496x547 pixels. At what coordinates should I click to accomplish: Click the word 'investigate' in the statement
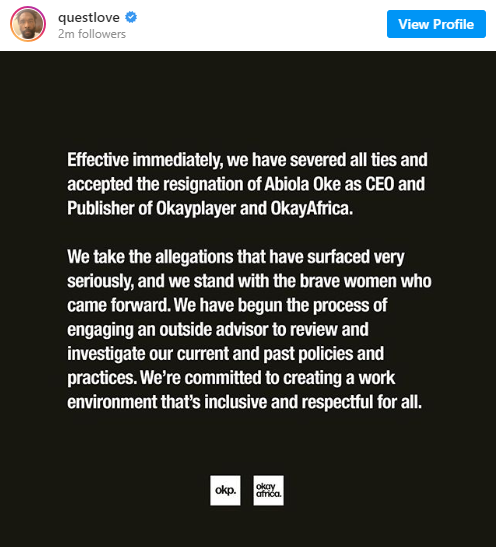(x=106, y=354)
